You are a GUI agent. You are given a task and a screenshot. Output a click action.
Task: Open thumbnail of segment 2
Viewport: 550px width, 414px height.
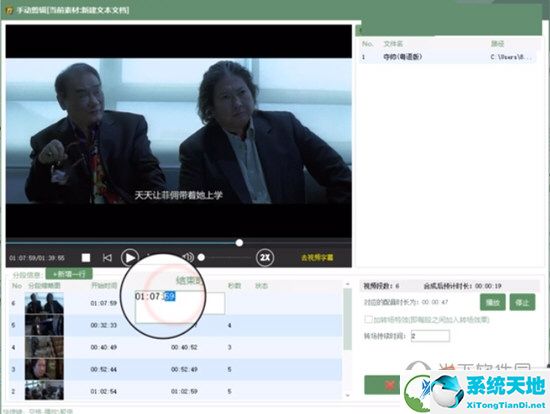pos(44,391)
